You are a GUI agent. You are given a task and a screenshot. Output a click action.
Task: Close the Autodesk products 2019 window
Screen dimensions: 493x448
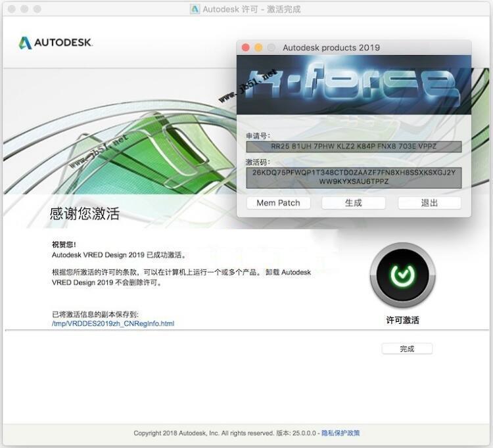246,48
